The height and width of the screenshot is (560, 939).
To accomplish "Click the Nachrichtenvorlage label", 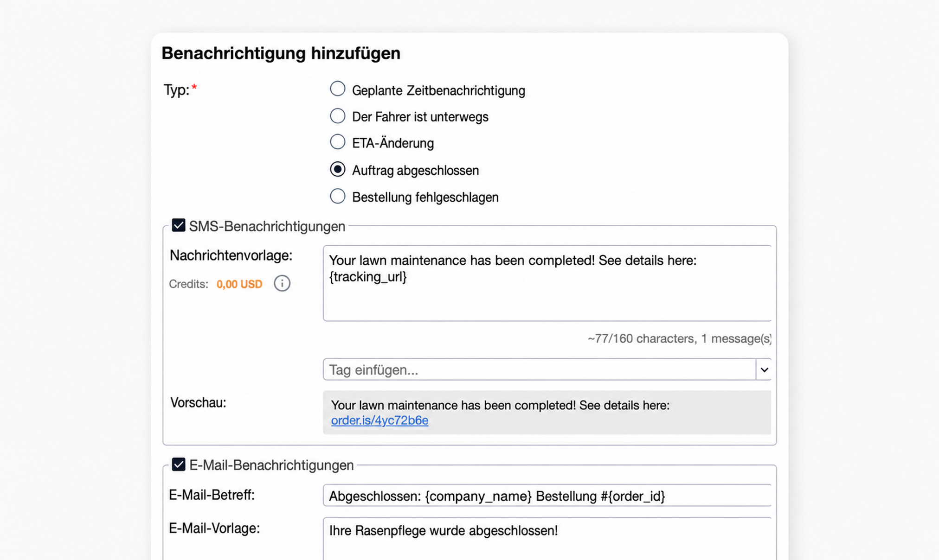I will [x=231, y=255].
